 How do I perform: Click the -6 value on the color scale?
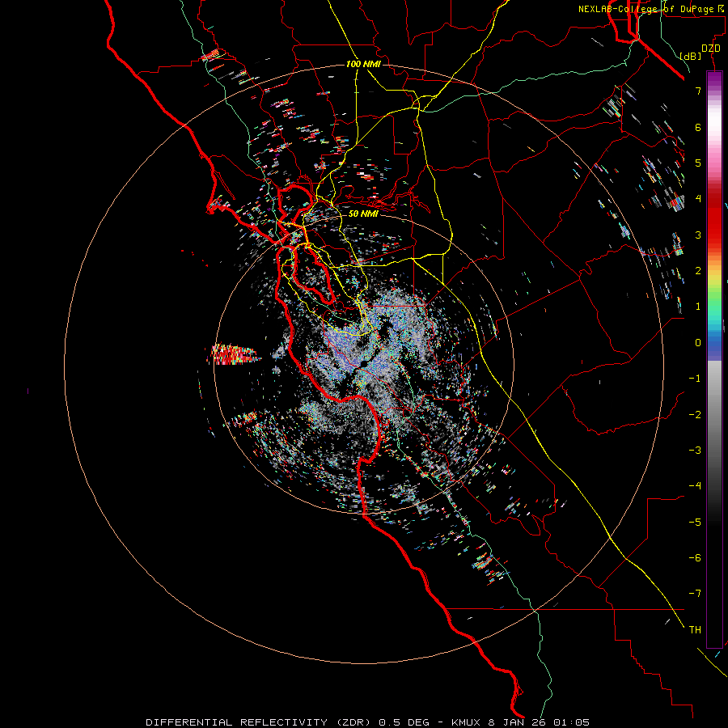tap(695, 558)
